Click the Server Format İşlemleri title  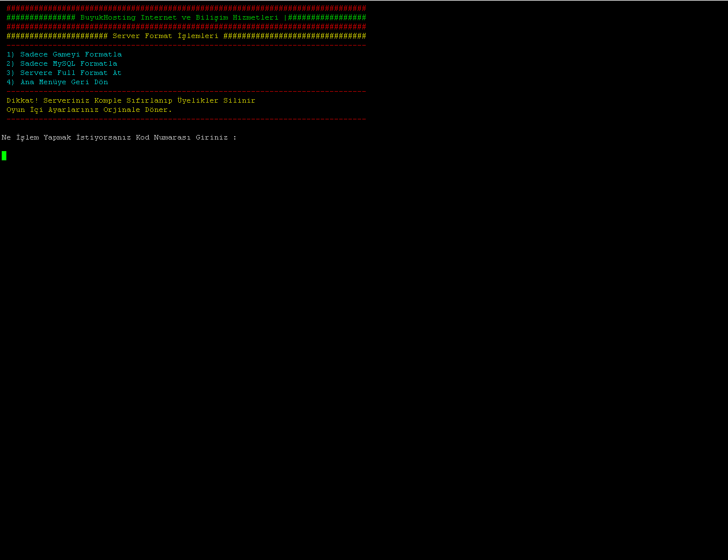165,36
